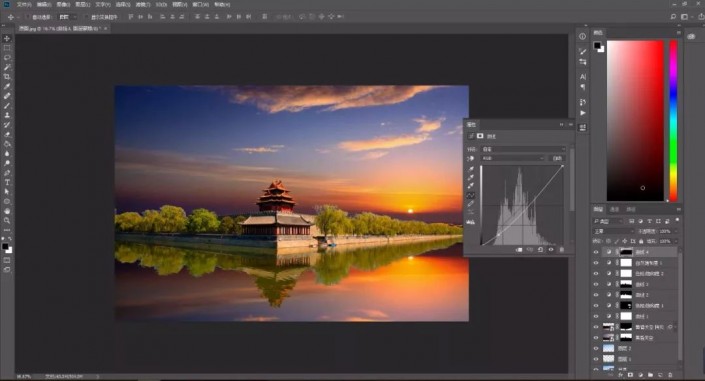Delete the adjustment layer from Properties panel
The height and width of the screenshot is (381, 705).
pos(562,250)
